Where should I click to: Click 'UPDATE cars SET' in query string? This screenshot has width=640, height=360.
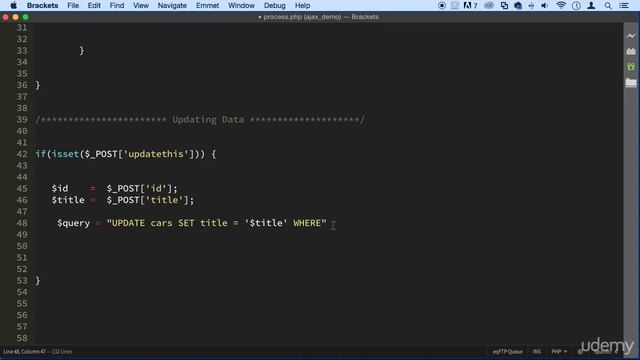pos(153,223)
